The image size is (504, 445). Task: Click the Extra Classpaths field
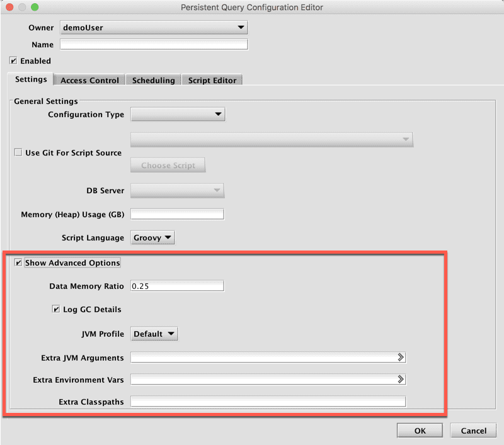click(x=268, y=402)
